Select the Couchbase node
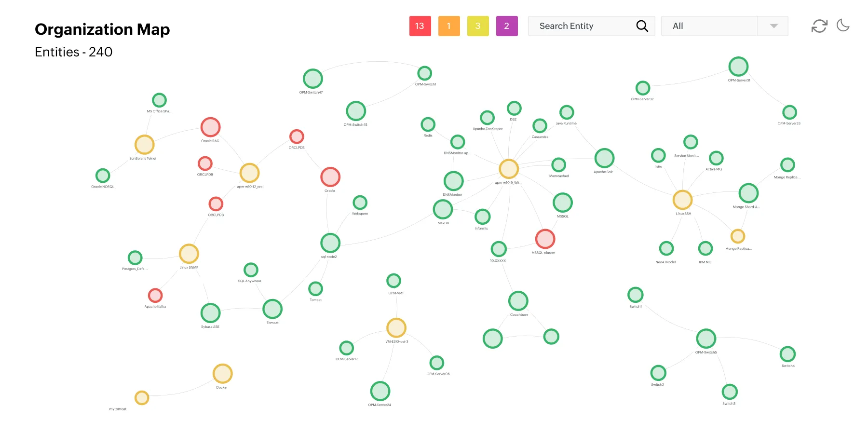The image size is (868, 434). tap(517, 300)
